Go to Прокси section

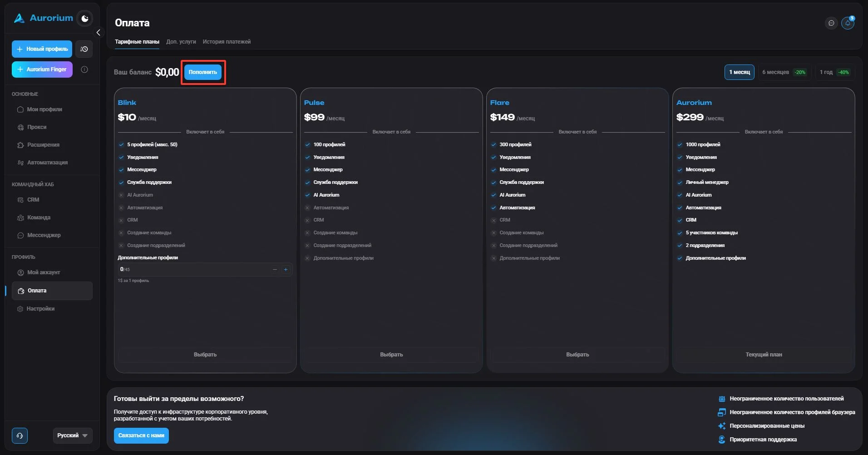coord(37,127)
